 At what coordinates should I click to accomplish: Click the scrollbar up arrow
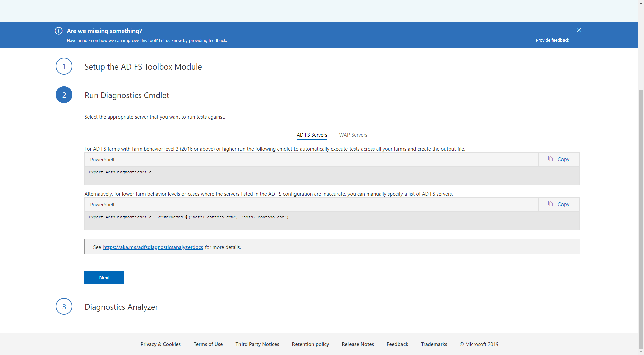(641, 3)
